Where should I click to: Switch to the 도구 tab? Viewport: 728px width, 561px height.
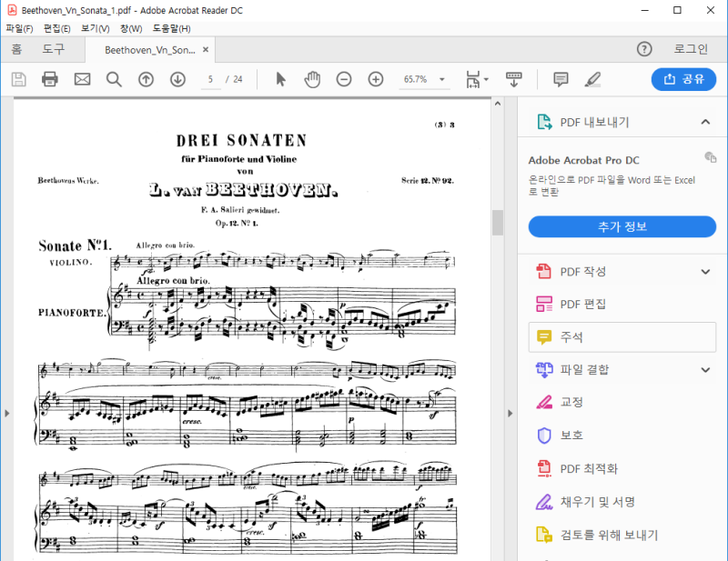point(54,49)
